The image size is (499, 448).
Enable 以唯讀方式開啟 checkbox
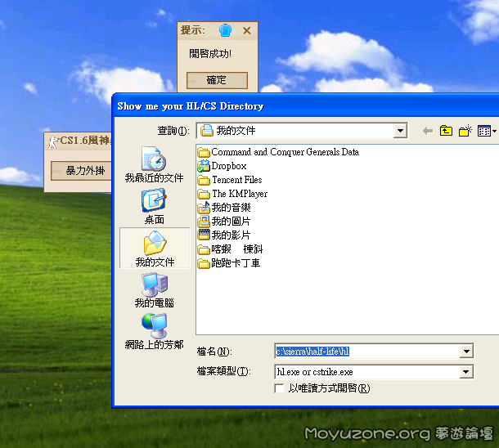(279, 388)
